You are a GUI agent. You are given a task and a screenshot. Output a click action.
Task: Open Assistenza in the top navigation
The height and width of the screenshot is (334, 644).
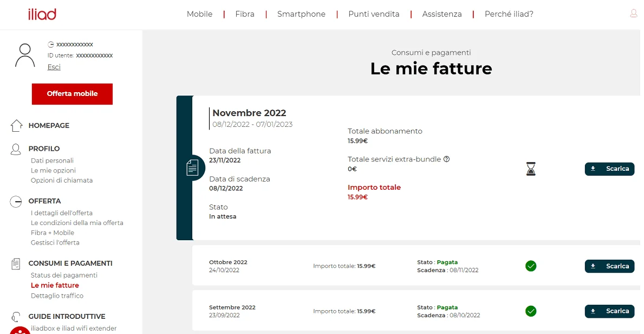[x=442, y=15]
